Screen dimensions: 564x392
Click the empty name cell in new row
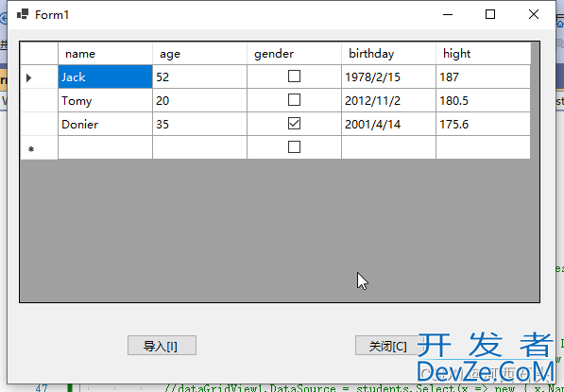[x=105, y=147]
